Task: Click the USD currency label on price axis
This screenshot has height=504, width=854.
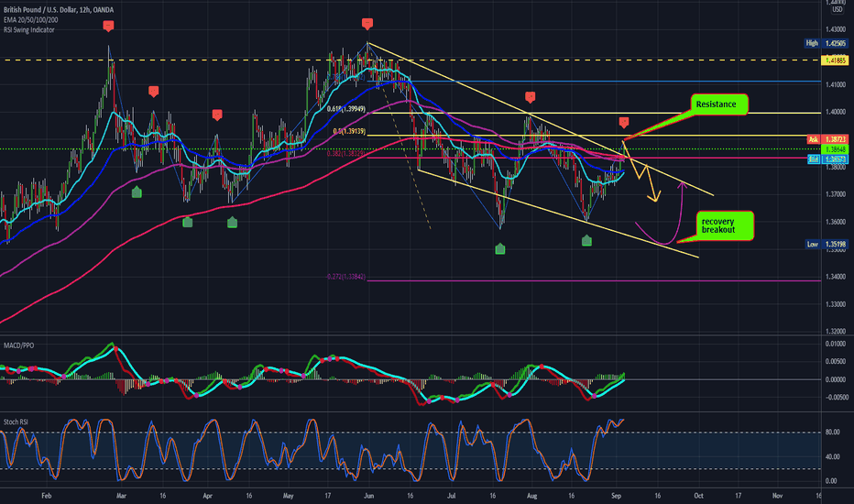Action: (x=837, y=10)
